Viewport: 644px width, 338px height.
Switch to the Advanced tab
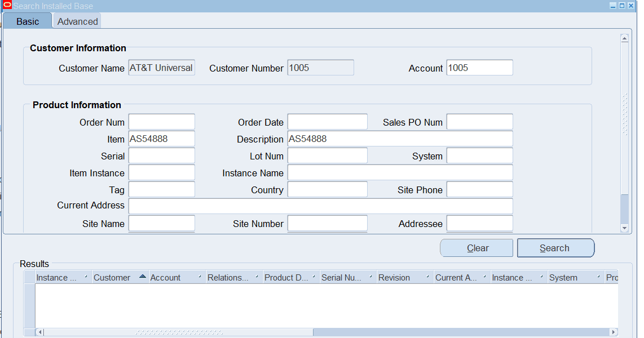click(x=77, y=21)
